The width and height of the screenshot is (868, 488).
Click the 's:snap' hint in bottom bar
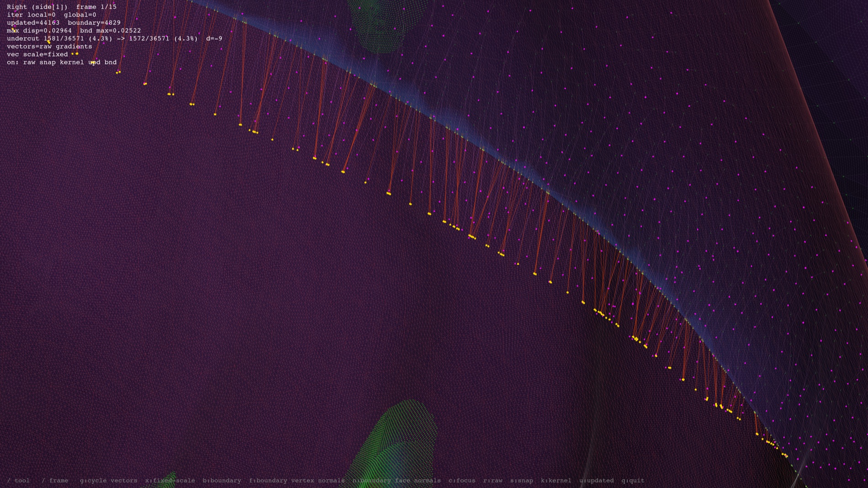[x=521, y=480]
